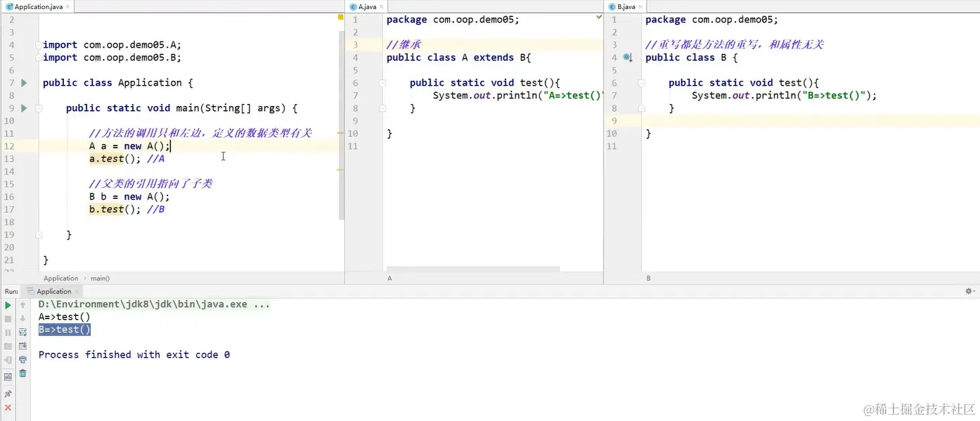Click the Up the stack trace arrow
Screen dimensions: 980x421
[22, 305]
